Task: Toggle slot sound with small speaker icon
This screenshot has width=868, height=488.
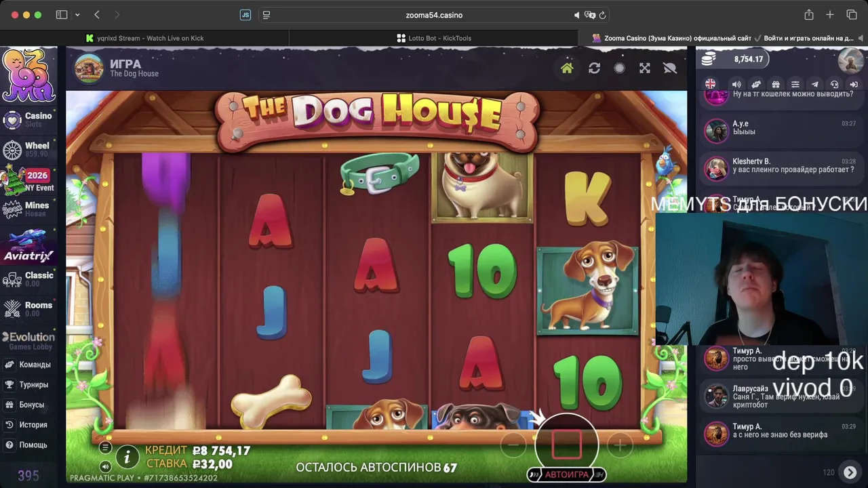Action: pos(105,466)
